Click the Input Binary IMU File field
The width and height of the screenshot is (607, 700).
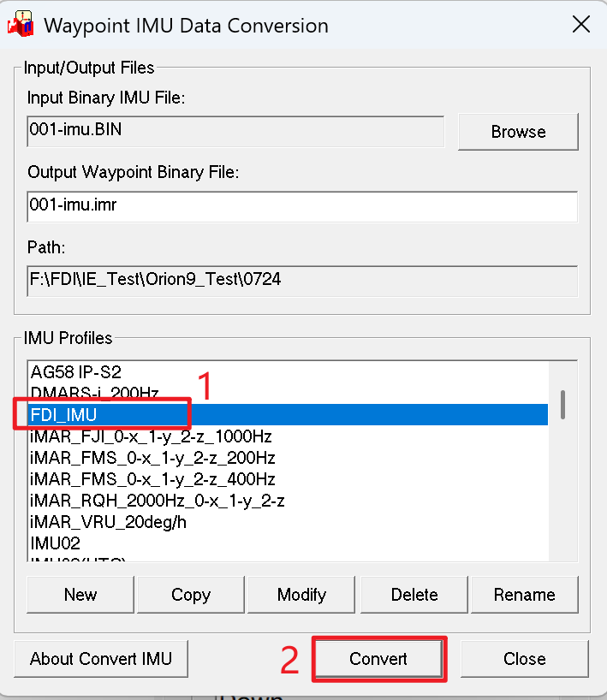pyautogui.click(x=235, y=131)
